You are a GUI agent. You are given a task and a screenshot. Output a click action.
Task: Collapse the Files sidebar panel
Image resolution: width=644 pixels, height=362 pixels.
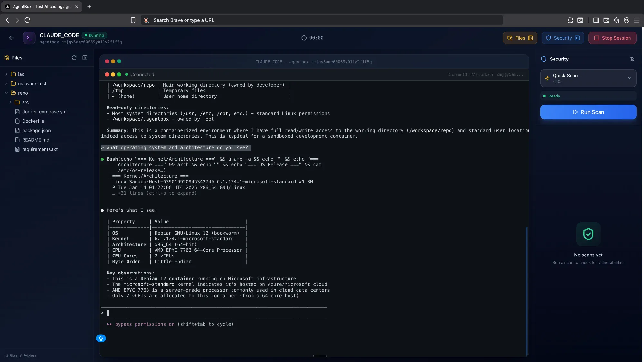85,58
